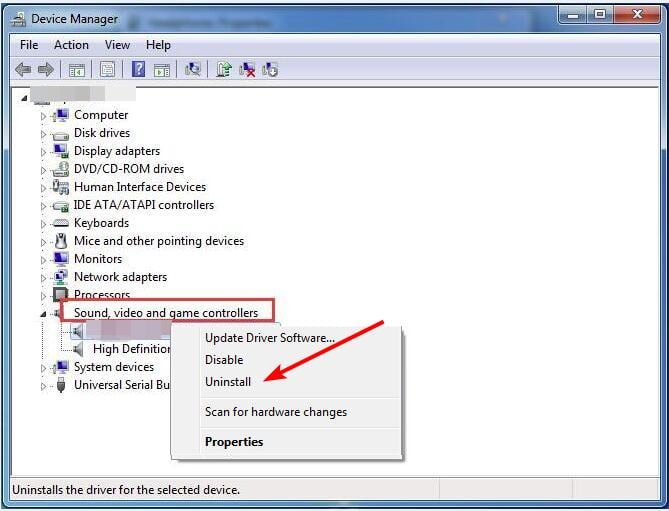Image resolution: width=669 pixels, height=511 pixels.
Task: Expand the Computer node arrow
Action: click(x=43, y=116)
